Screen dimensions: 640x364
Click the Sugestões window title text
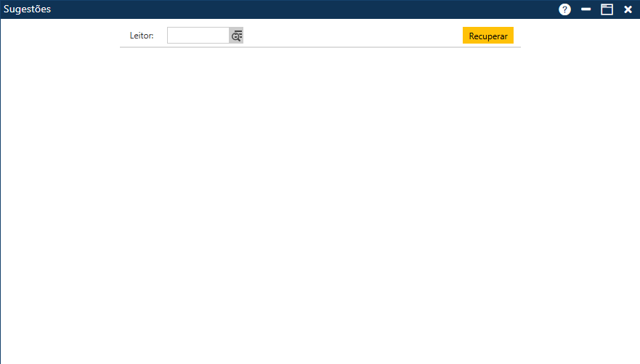tap(28, 9)
